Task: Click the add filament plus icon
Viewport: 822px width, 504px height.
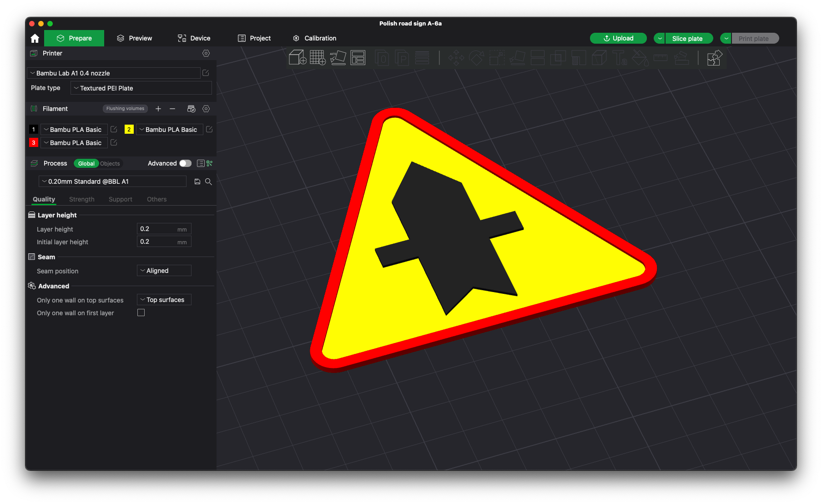Action: 158,109
